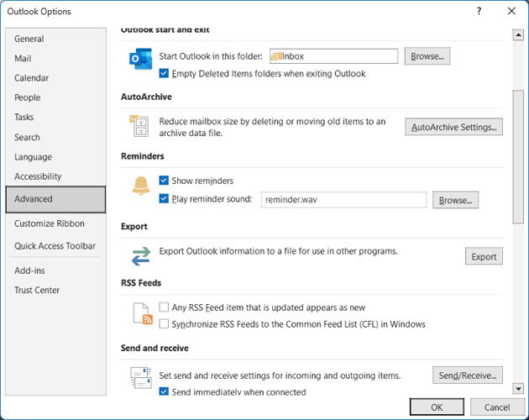Click the reminder.wav sound file field
Image resolution: width=529 pixels, height=420 pixels.
tap(343, 200)
